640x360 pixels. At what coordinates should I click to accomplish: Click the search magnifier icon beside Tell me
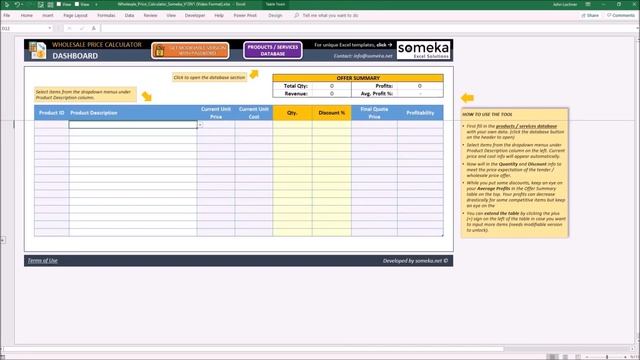tap(297, 15)
